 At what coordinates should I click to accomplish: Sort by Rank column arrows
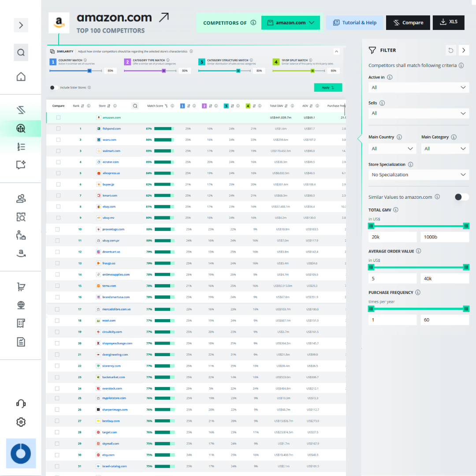82,106
